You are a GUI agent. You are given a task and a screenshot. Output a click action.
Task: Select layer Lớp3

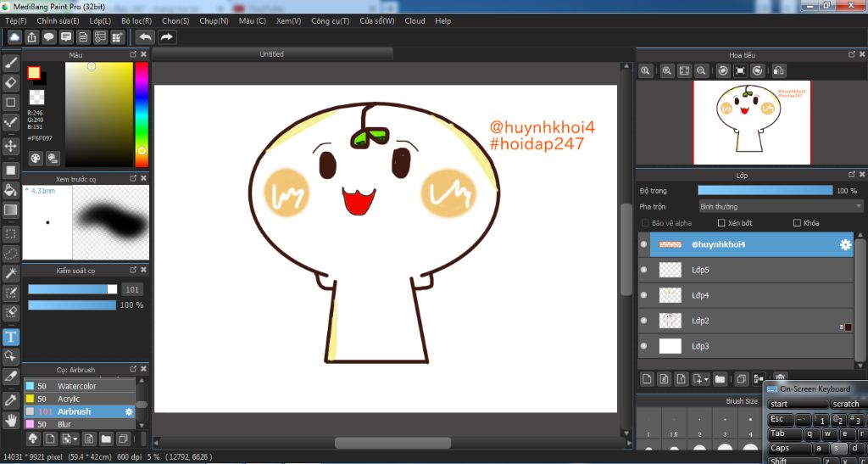pos(746,346)
